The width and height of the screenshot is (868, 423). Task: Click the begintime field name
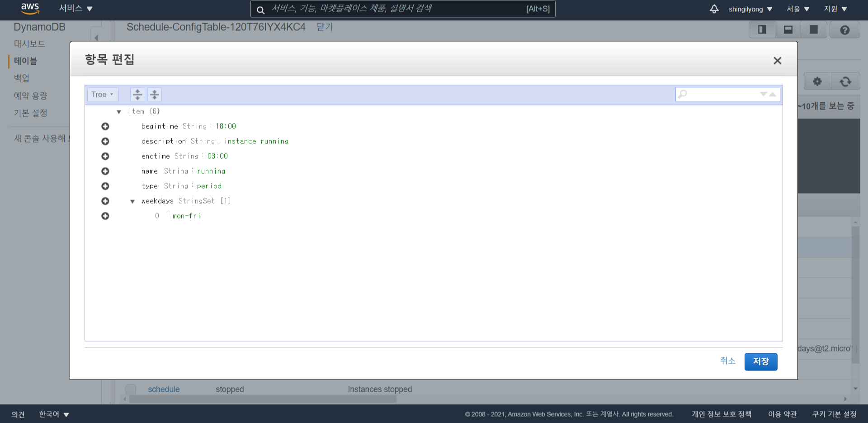tap(160, 126)
